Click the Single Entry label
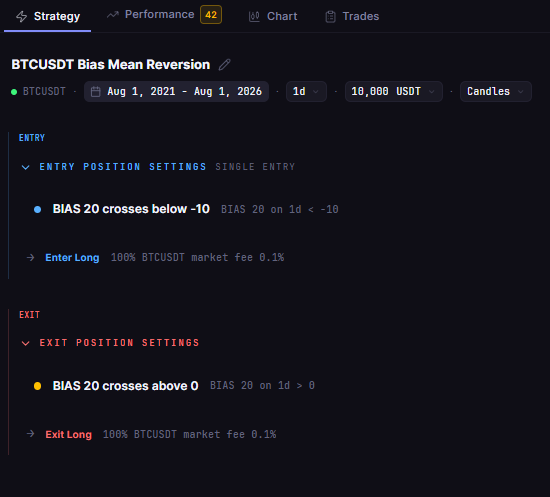The width and height of the screenshot is (550, 497). point(255,167)
